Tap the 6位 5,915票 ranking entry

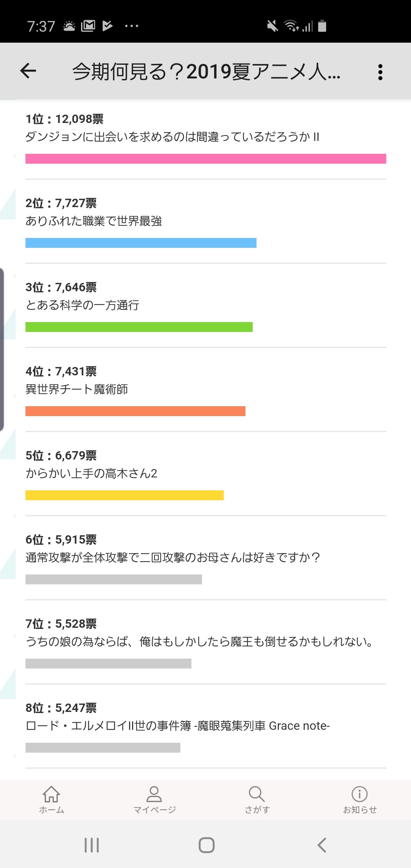61,540
